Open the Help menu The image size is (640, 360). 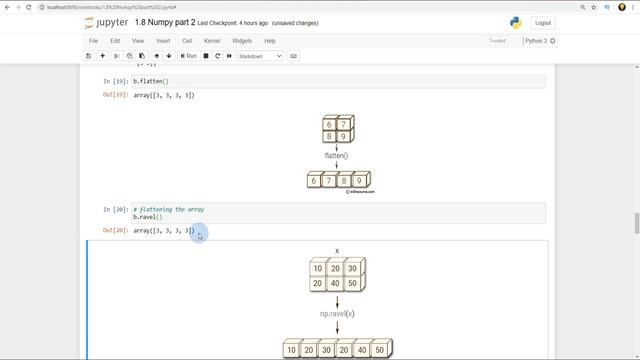coord(270,41)
